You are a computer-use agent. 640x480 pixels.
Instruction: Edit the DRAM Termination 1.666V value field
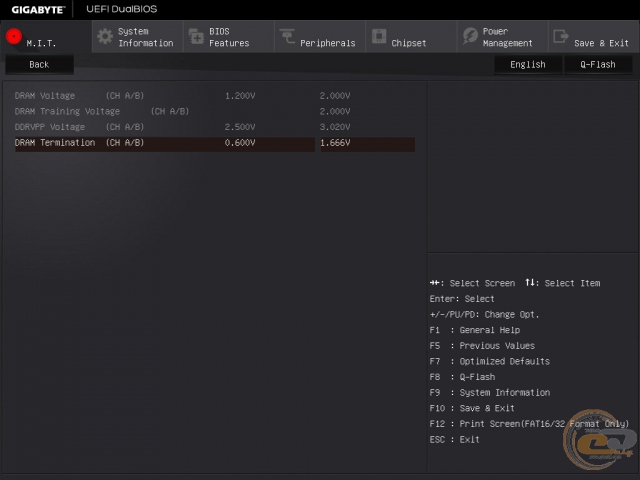pyautogui.click(x=367, y=143)
